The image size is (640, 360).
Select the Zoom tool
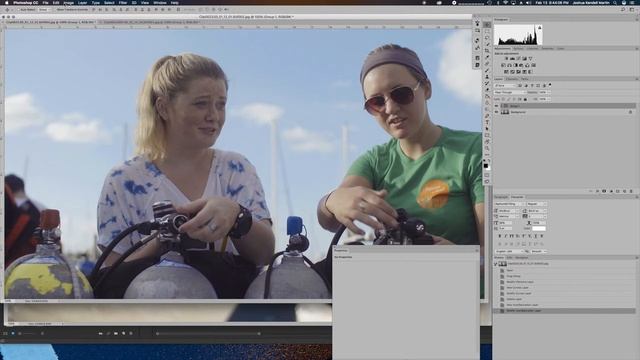(487, 149)
